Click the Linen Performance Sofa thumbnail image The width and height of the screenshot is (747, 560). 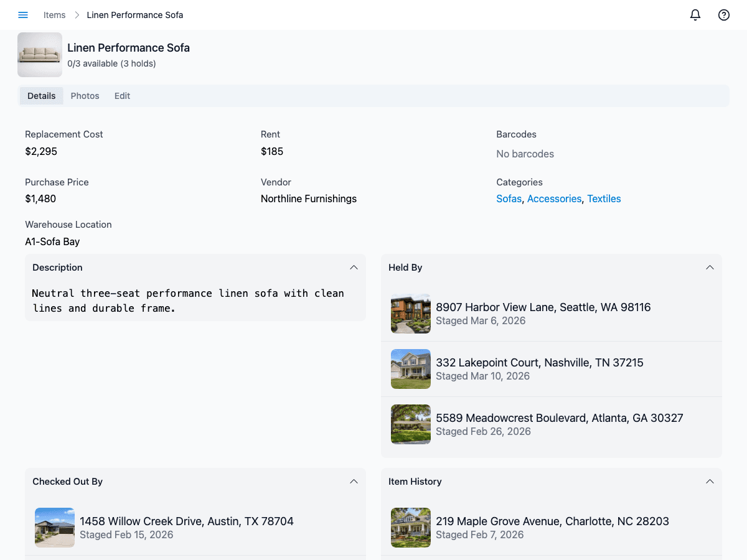click(40, 55)
